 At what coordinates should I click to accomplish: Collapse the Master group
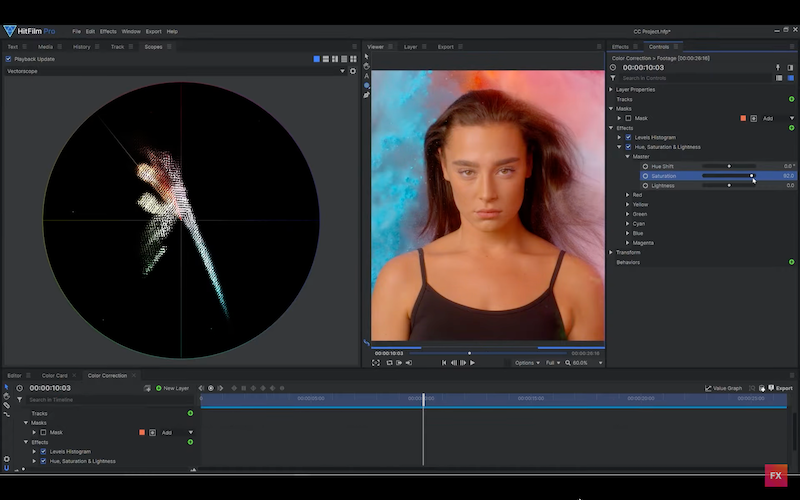pos(628,157)
